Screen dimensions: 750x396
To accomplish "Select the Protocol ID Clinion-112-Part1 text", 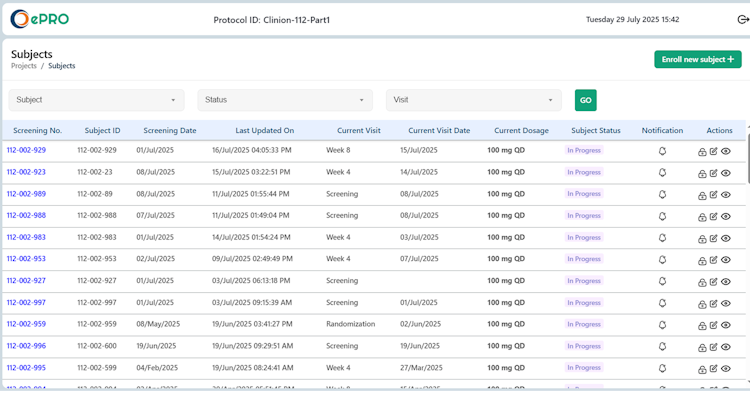I will tap(272, 20).
